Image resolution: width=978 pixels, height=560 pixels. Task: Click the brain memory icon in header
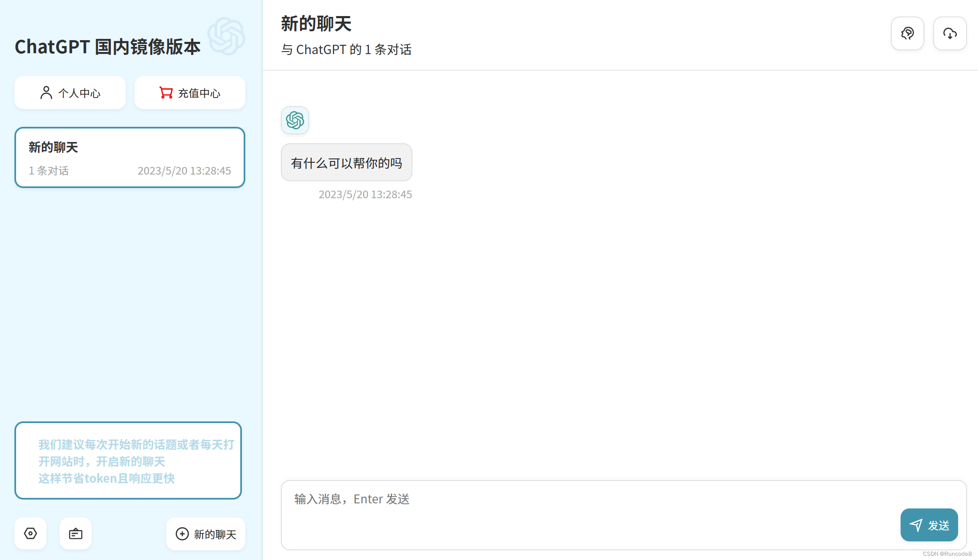(x=907, y=33)
